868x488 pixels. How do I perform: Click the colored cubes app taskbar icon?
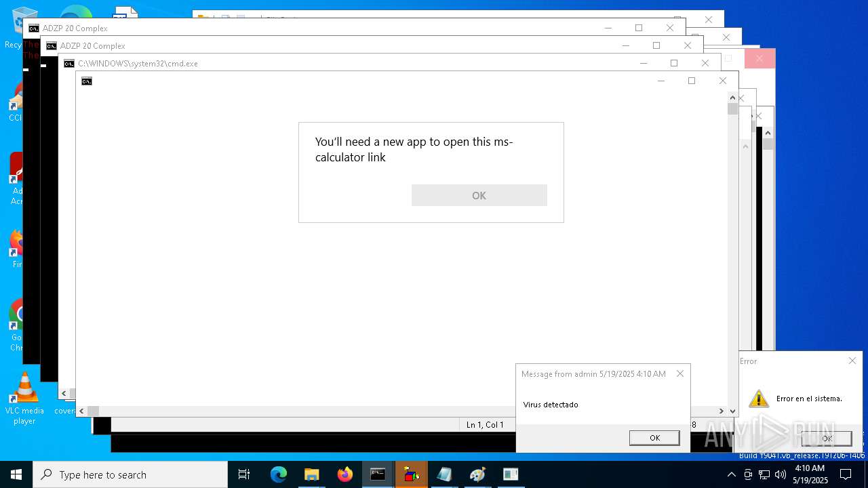pyautogui.click(x=412, y=474)
